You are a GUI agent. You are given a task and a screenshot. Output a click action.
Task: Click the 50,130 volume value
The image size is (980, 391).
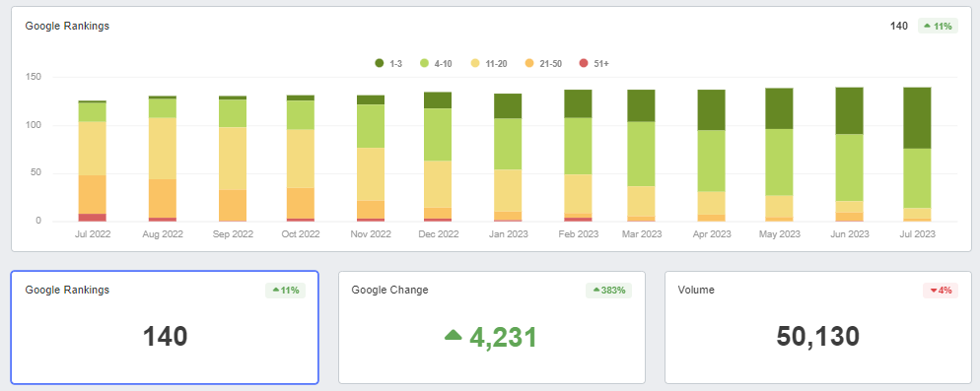[x=818, y=337]
